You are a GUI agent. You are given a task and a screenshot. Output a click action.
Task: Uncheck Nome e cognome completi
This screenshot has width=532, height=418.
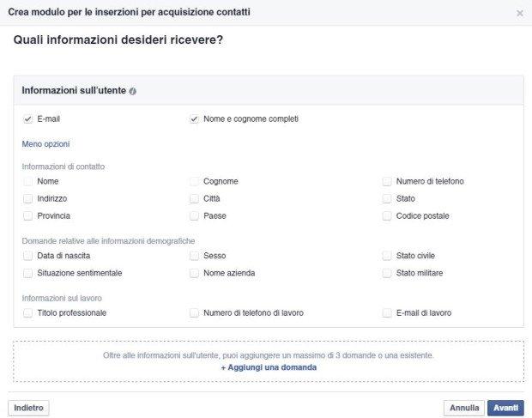195,119
